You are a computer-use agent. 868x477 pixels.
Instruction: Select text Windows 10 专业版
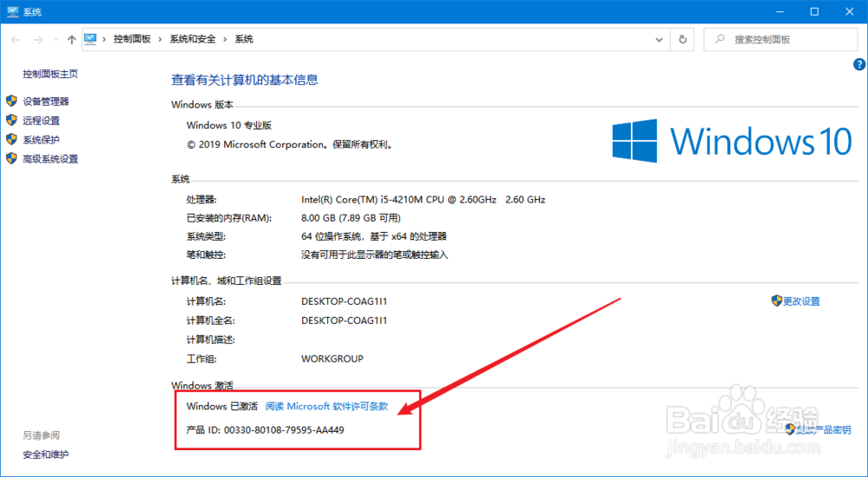coord(229,125)
